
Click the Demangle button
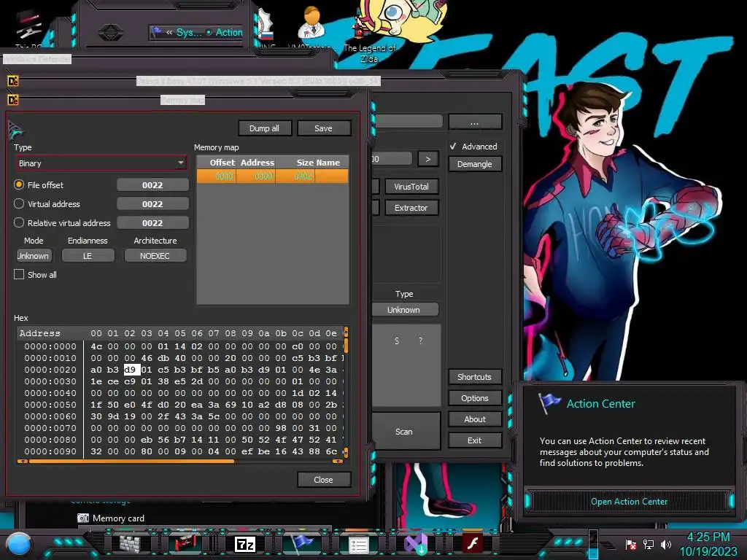point(474,164)
